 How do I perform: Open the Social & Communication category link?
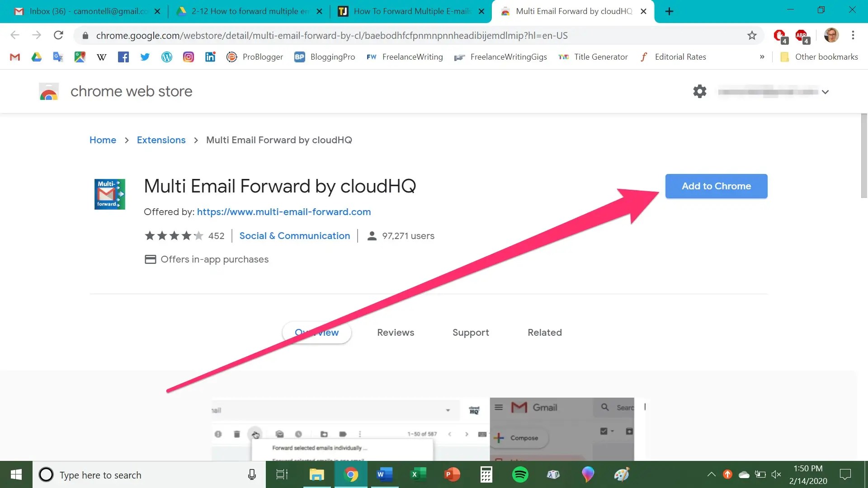point(294,236)
